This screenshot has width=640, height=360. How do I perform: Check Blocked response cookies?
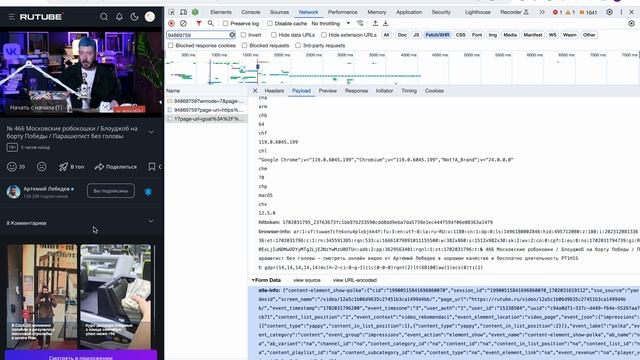click(171, 46)
